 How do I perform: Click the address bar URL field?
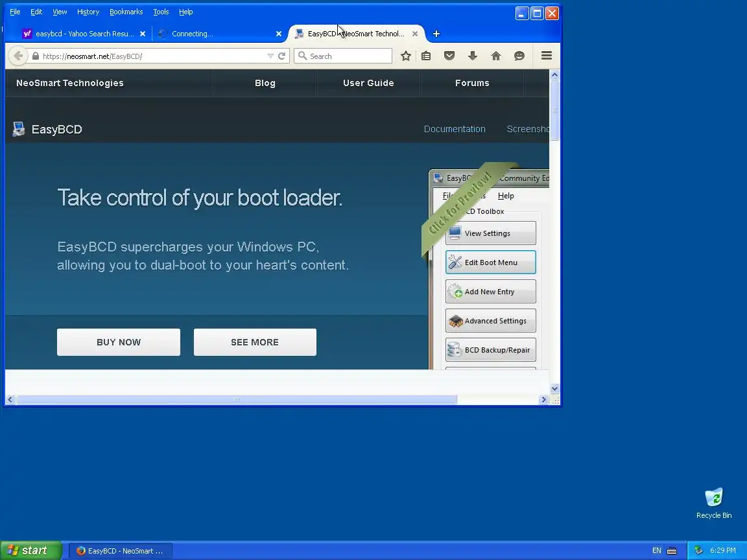click(x=152, y=56)
